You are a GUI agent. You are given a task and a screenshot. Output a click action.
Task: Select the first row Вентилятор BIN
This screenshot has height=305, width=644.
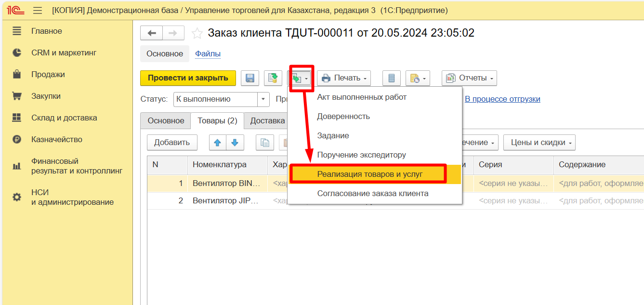(x=226, y=183)
